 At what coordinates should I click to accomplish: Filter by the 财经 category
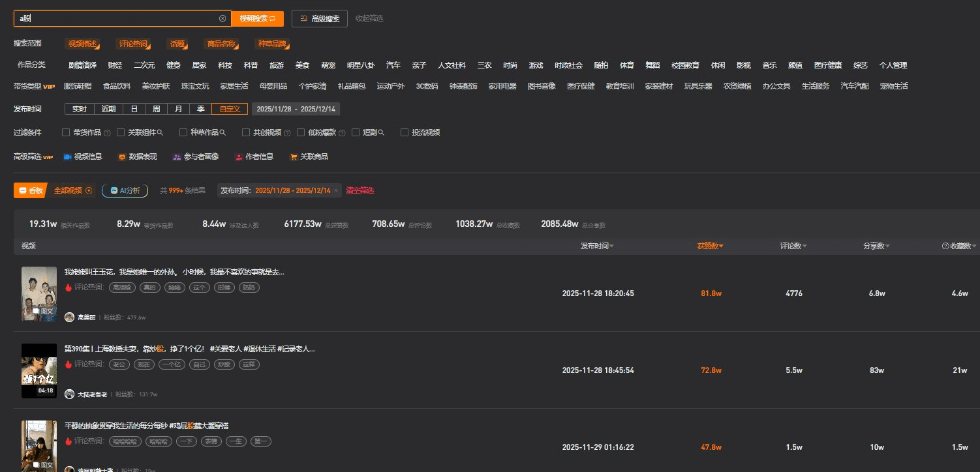point(115,65)
